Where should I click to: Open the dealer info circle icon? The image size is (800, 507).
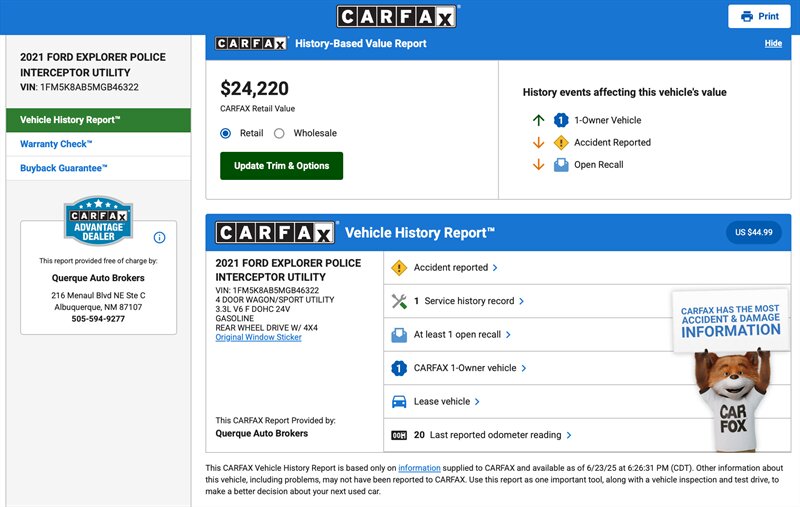tap(159, 237)
